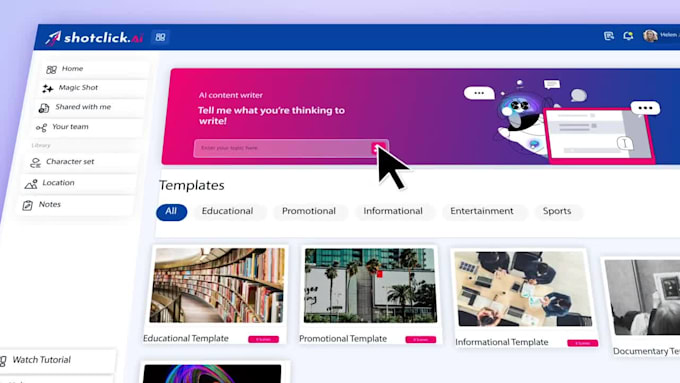Click the Informational Template title

click(501, 342)
